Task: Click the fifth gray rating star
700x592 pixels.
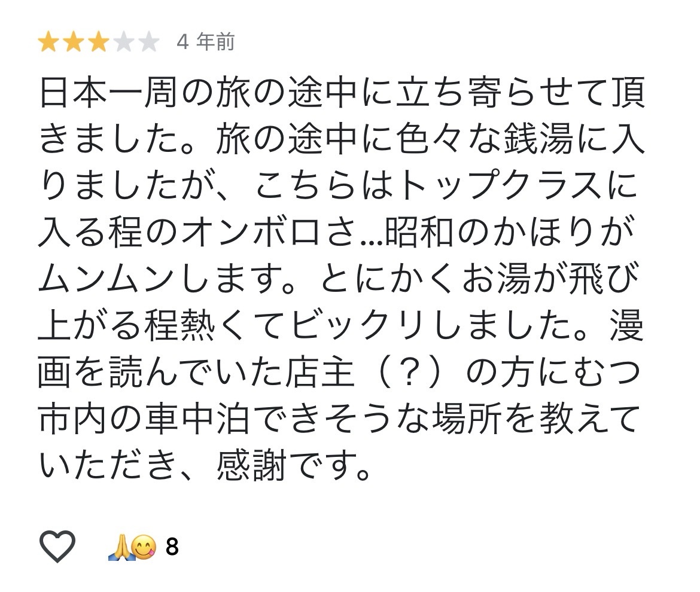Action: pyautogui.click(x=148, y=42)
